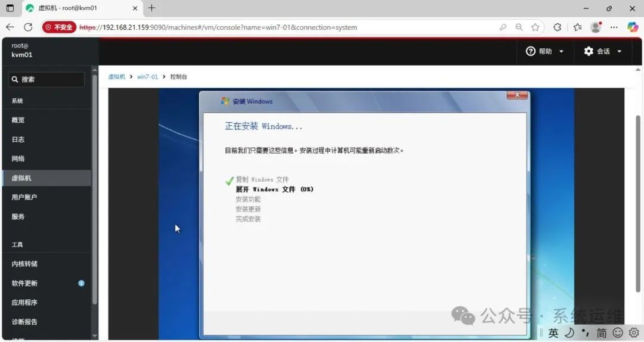Click the sidebar scrollbar

(x=95, y=189)
